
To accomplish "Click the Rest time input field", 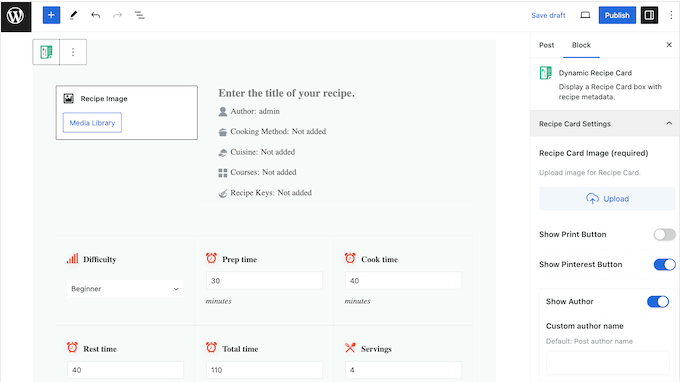I will [x=125, y=370].
